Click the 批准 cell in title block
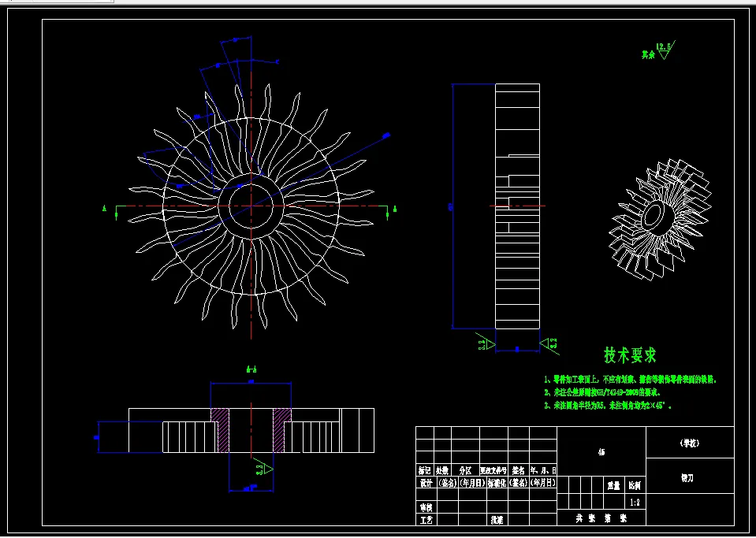The image size is (756, 538). (497, 520)
